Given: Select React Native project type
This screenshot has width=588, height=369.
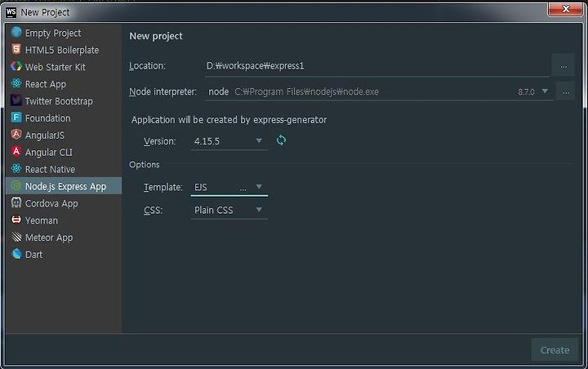Looking at the screenshot, I should (x=64, y=169).
